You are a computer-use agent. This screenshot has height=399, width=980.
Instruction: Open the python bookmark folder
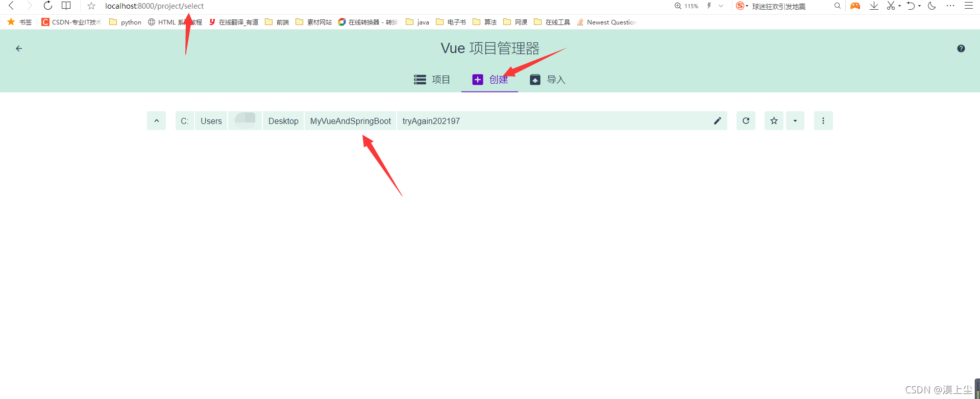126,22
